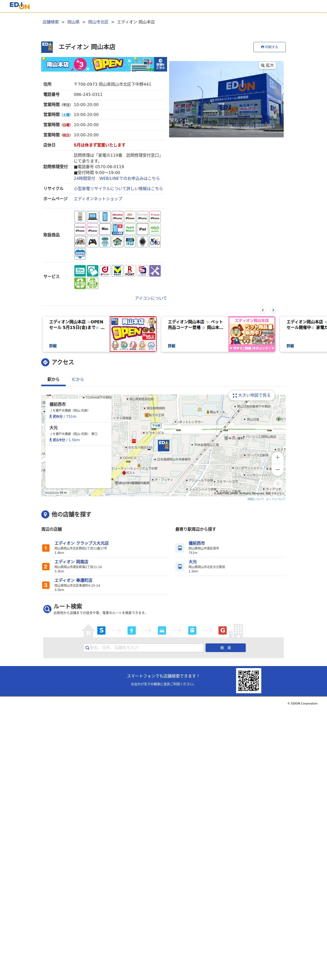Open the アイコンについて link
Image resolution: width=327 pixels, height=980 pixels.
151,298
